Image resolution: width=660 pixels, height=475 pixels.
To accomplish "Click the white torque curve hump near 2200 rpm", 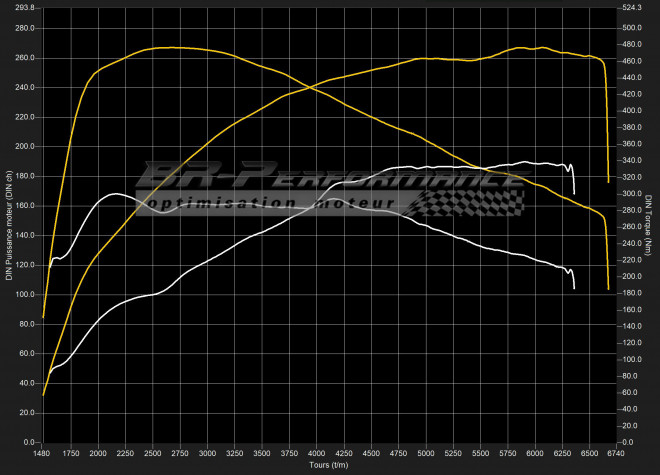I will click(115, 194).
